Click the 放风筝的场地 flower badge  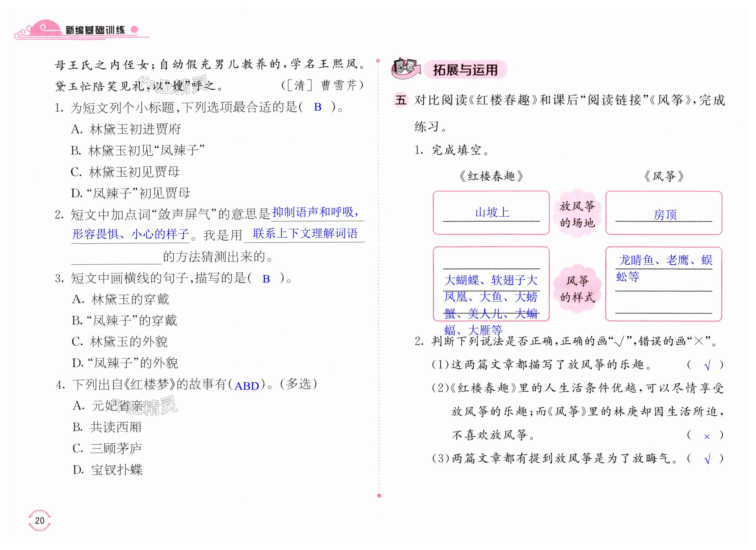click(577, 214)
